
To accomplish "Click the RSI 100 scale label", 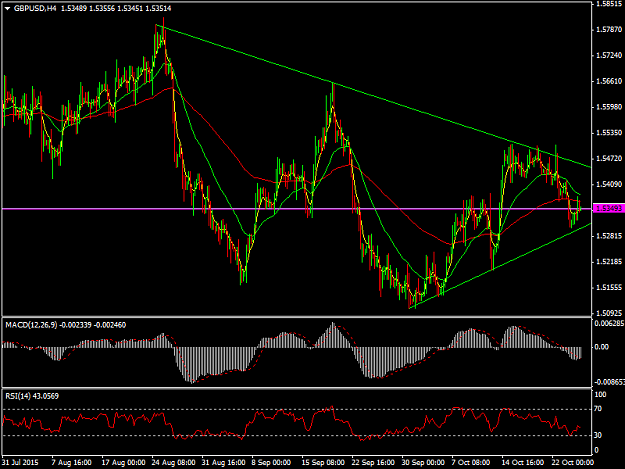I will (600, 394).
